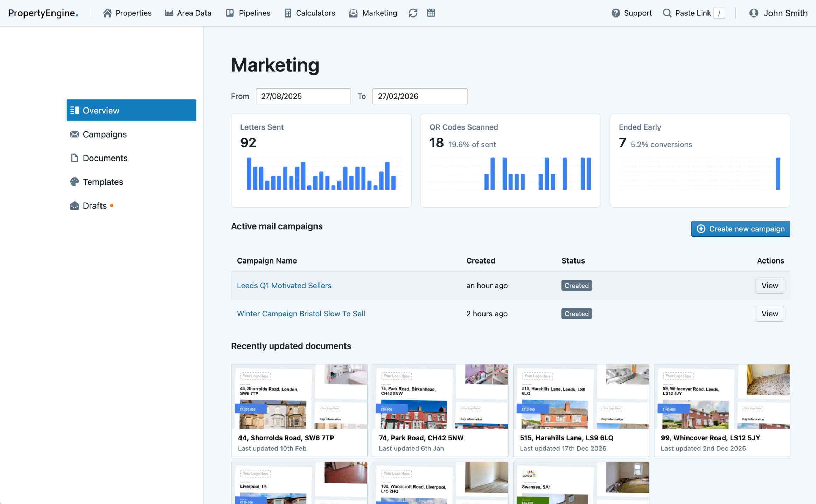Click the Support help icon
Screen dimensions: 816x504
click(615, 13)
